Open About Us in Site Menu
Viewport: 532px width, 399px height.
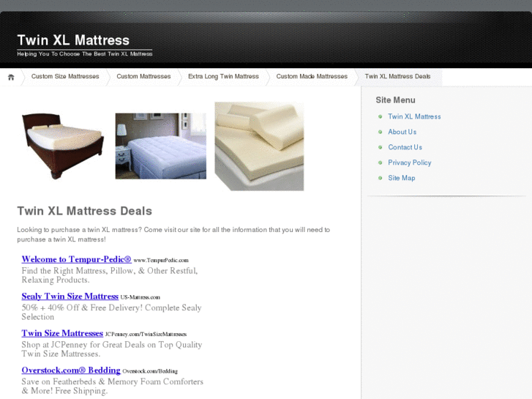[x=402, y=132]
